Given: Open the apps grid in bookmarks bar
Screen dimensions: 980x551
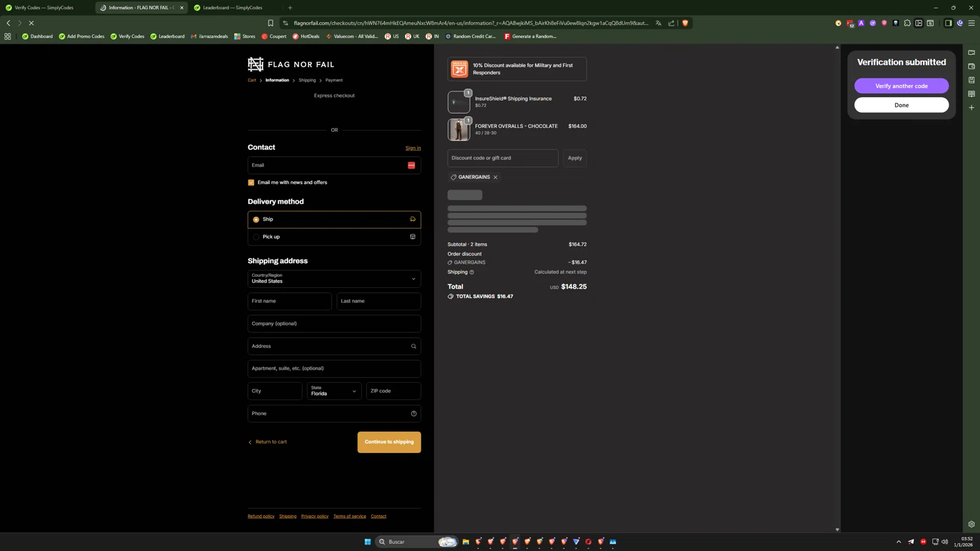Looking at the screenshot, I should [8, 37].
